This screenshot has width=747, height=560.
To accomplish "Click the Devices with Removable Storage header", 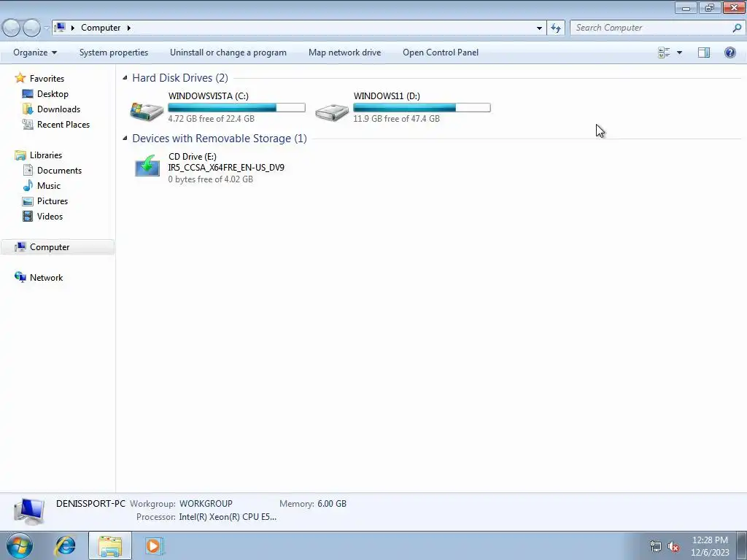I will pos(219,138).
